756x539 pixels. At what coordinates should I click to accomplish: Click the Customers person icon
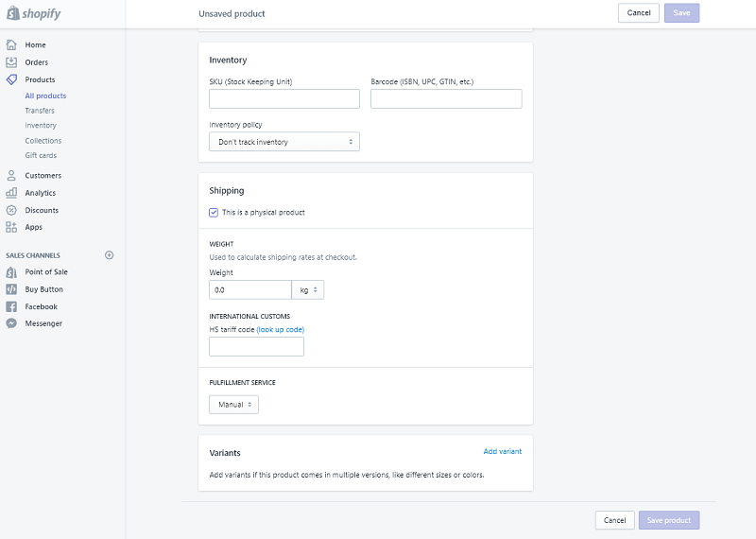pos(11,175)
